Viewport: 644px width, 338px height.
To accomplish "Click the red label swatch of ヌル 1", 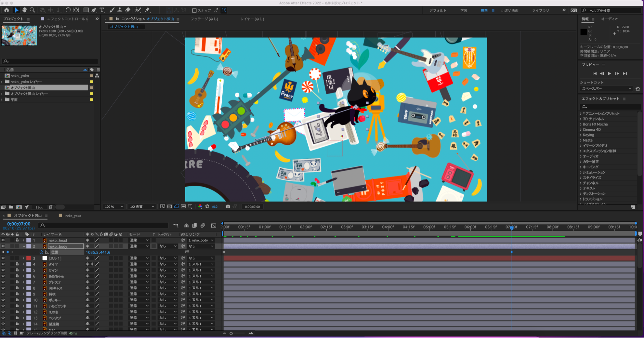I will click(29, 258).
